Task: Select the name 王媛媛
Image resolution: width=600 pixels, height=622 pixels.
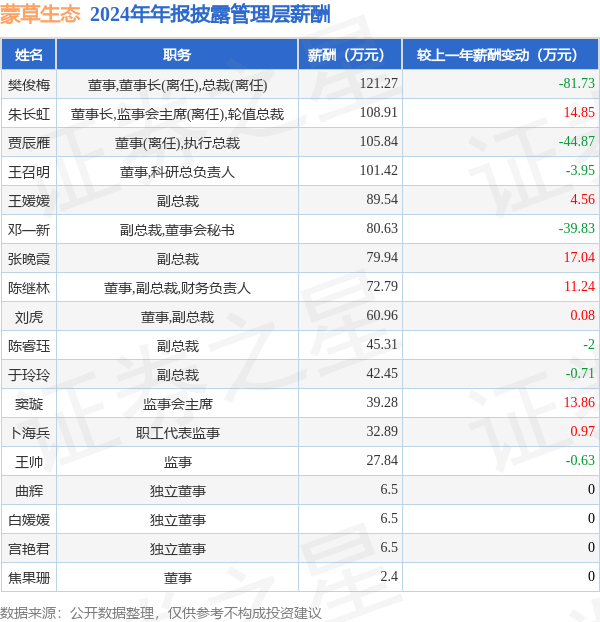Action: tap(29, 201)
